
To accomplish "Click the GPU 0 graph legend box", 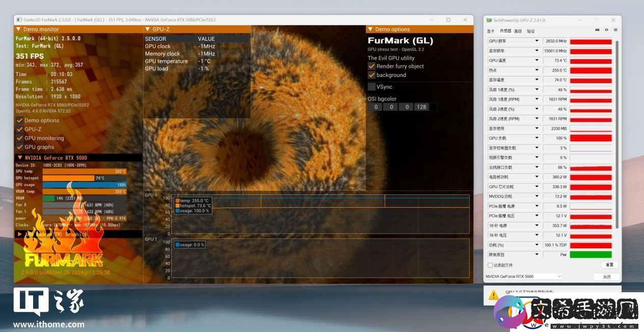I will 193,206.
